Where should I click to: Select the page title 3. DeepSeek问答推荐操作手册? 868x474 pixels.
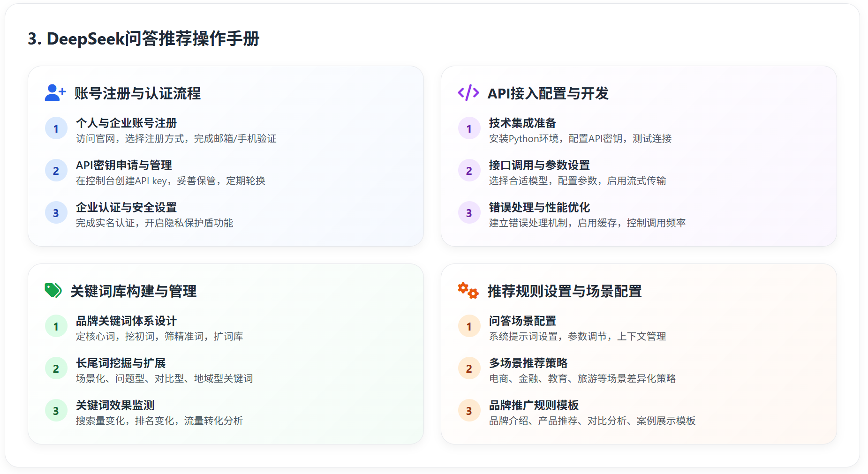pos(143,38)
